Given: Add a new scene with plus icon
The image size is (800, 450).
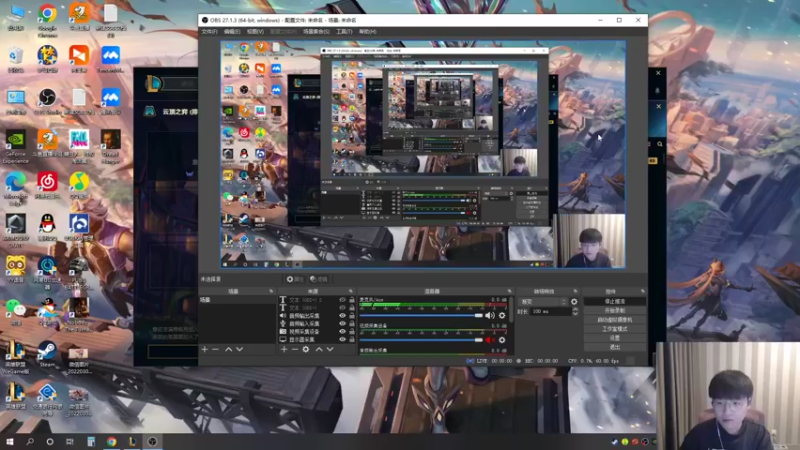Looking at the screenshot, I should [x=205, y=349].
